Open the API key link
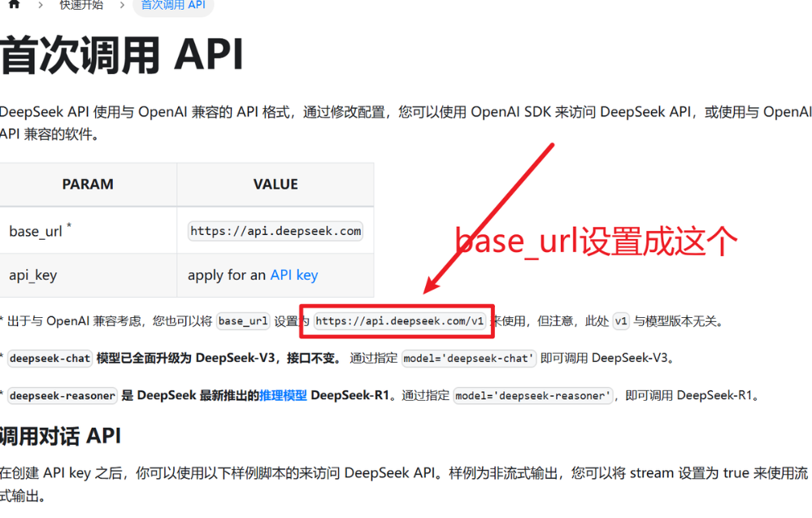The image size is (812, 518). [x=294, y=275]
